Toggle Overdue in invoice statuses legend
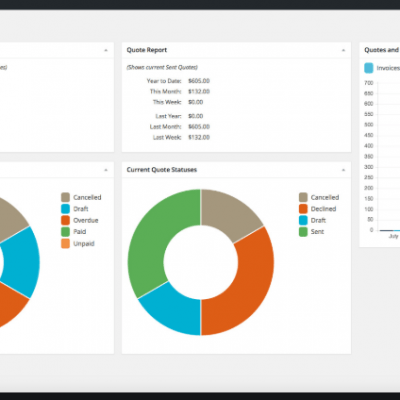This screenshot has width=400, height=400. coord(80,220)
